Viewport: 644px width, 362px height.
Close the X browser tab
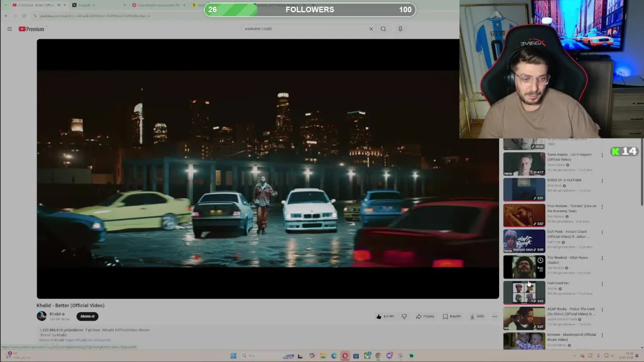pyautogui.click(x=125, y=5)
